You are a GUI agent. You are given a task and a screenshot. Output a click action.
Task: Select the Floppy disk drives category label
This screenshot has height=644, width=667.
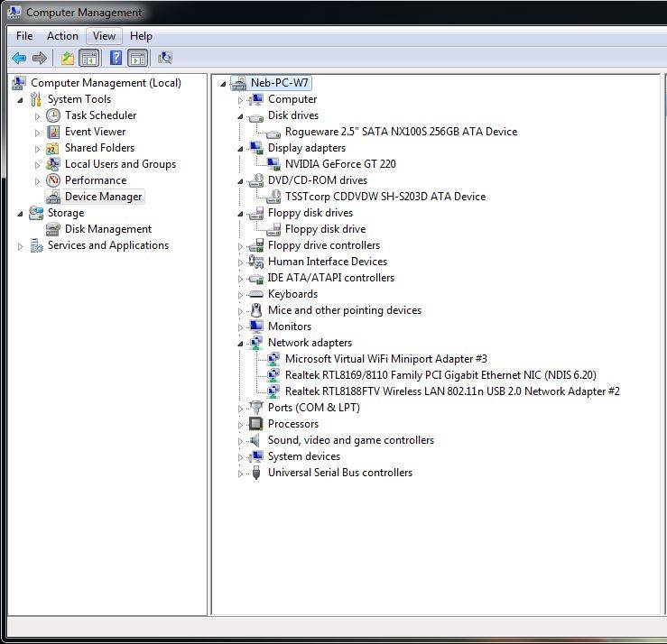[310, 213]
